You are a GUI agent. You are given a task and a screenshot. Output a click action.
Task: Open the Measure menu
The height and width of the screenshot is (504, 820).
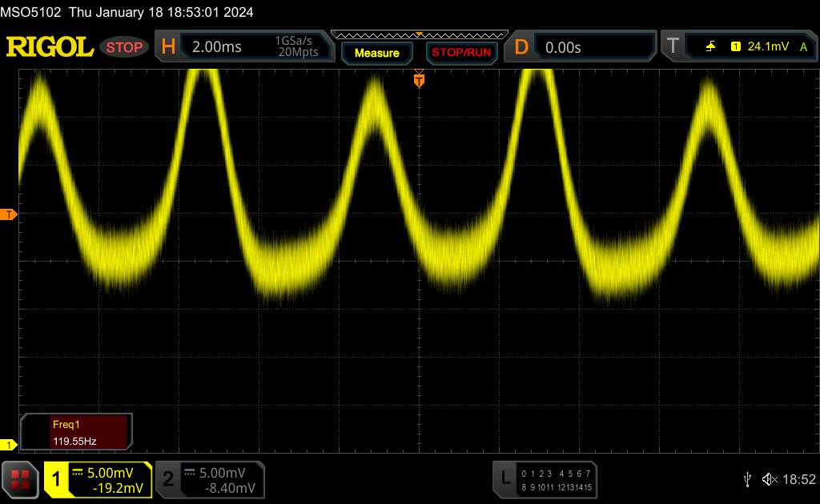pyautogui.click(x=376, y=53)
